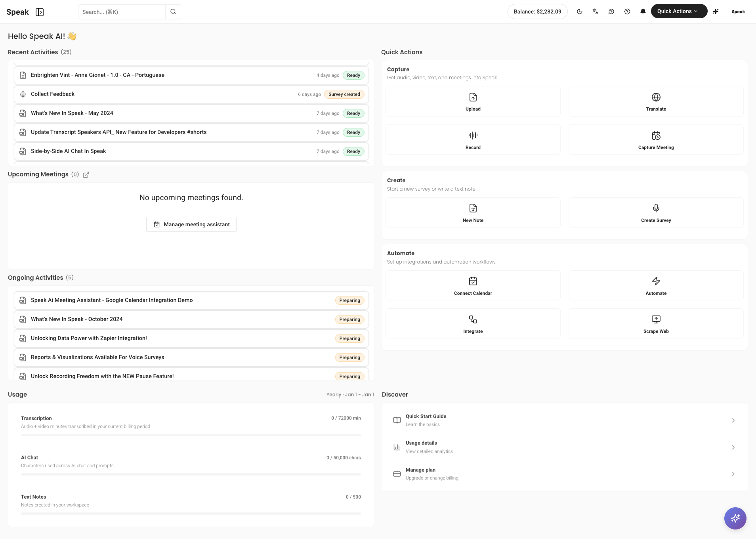Open the notifications bell

click(x=643, y=11)
